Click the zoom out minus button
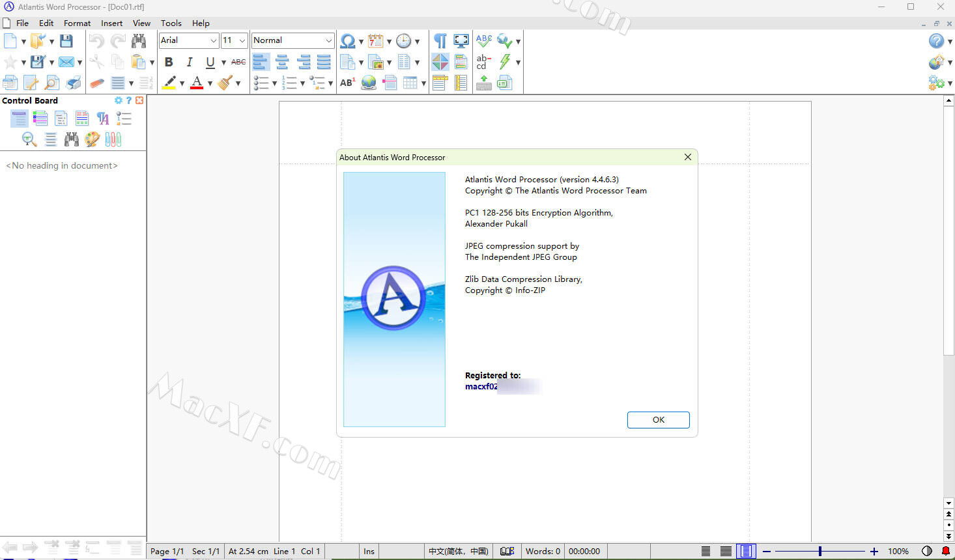 pyautogui.click(x=767, y=552)
